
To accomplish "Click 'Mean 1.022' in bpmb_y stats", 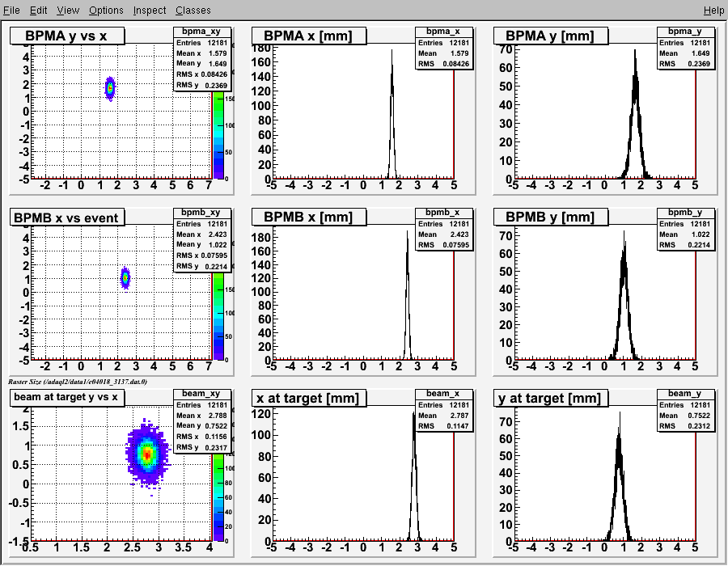I will pos(685,234).
